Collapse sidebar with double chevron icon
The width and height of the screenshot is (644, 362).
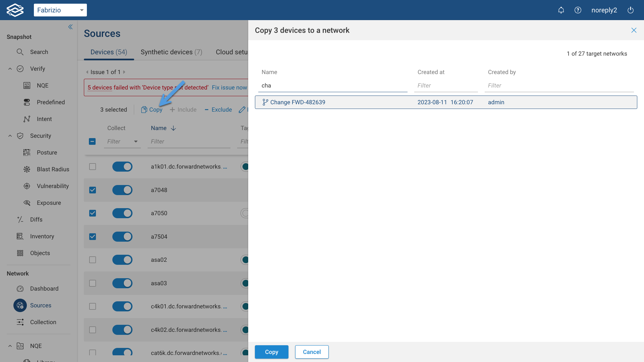point(70,27)
